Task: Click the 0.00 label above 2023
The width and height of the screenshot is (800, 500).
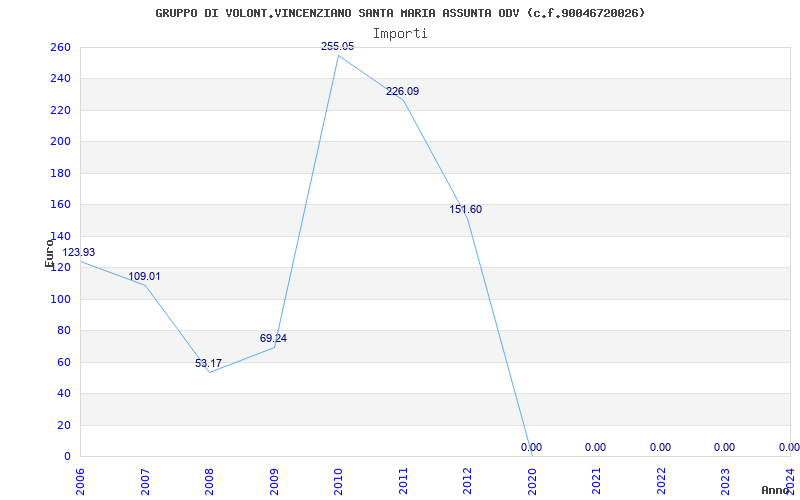Action: click(x=724, y=447)
